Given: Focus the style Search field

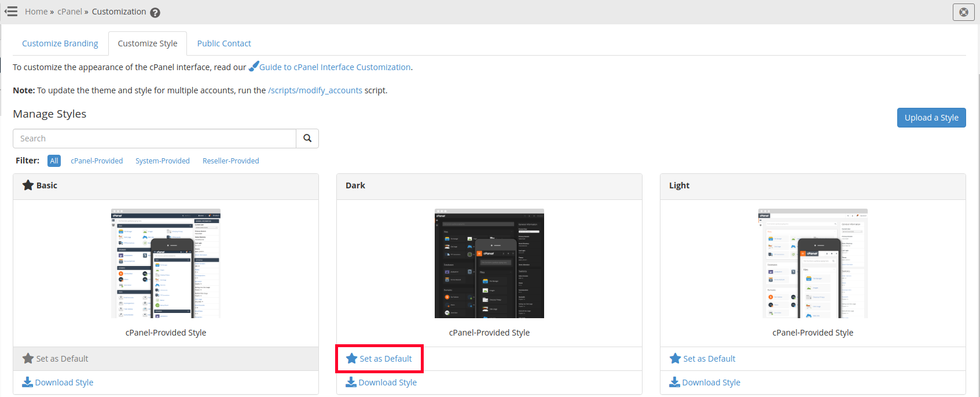Looking at the screenshot, I should click(155, 139).
